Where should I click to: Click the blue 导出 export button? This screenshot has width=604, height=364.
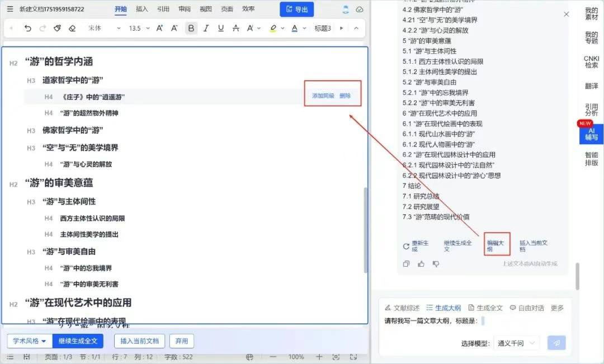pyautogui.click(x=296, y=10)
